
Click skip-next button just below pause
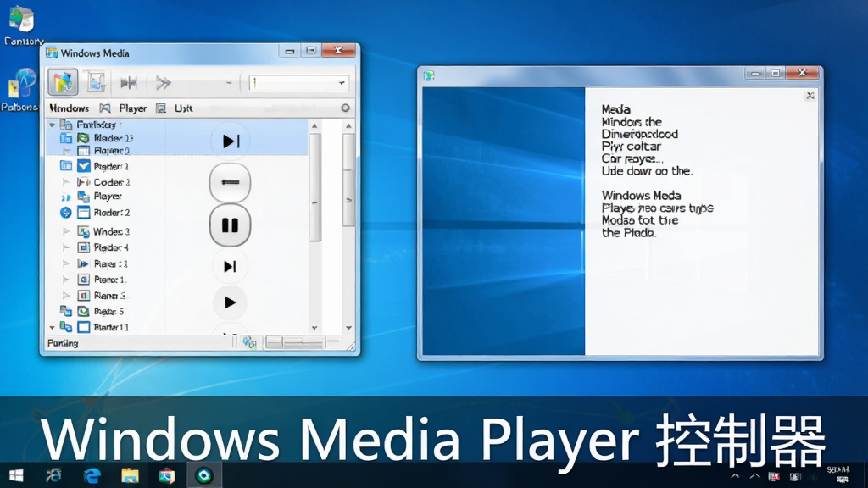pos(230,266)
